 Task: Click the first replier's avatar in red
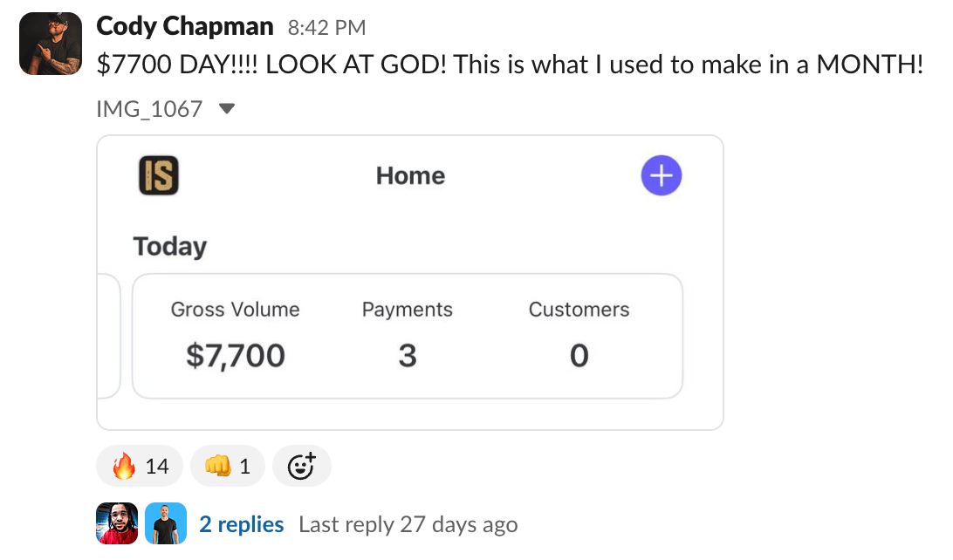[x=117, y=524]
